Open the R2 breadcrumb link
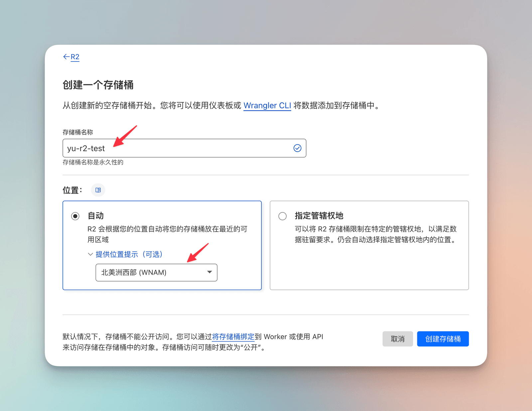 tap(75, 57)
